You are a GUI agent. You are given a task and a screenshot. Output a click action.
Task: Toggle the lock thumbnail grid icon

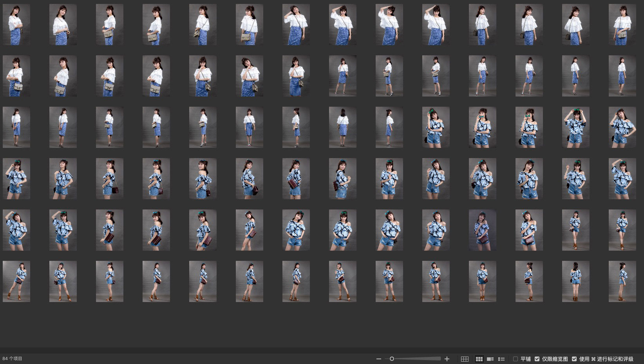pos(465,359)
